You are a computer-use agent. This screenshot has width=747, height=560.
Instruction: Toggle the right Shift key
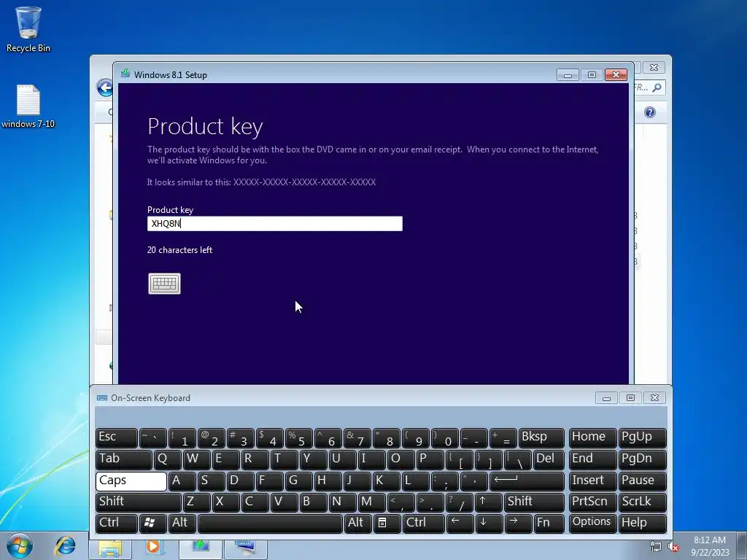(x=533, y=502)
